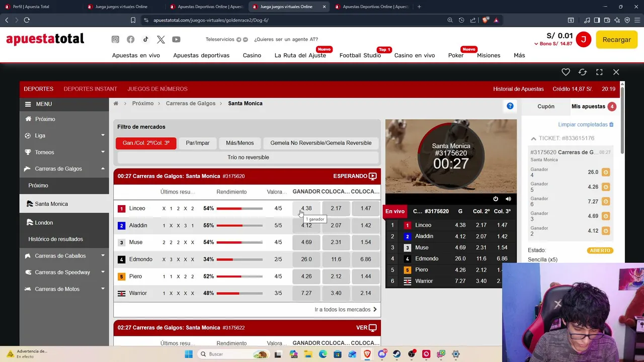Click the orange bet icon for 4.69

pyautogui.click(x=606, y=216)
